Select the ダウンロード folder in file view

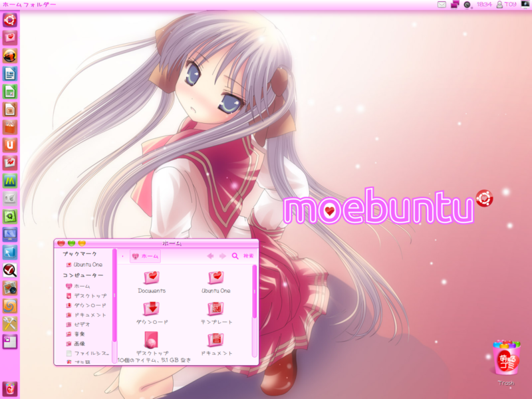point(152,313)
